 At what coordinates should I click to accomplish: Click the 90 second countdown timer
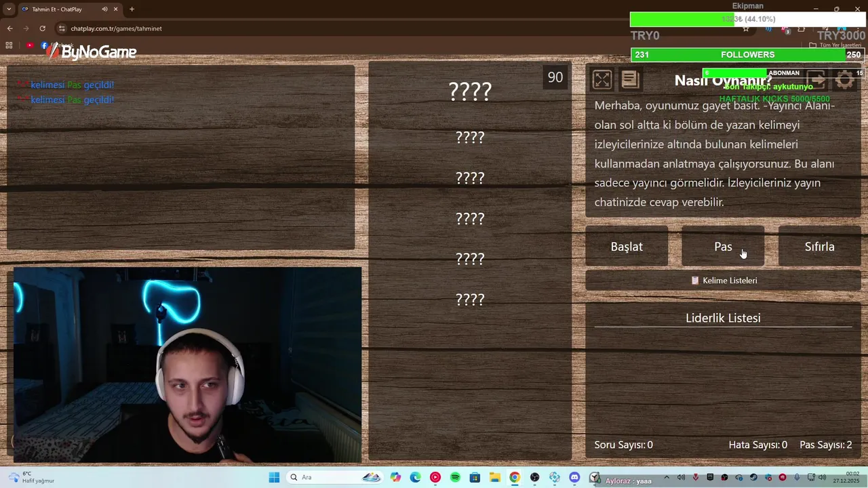[x=555, y=77]
